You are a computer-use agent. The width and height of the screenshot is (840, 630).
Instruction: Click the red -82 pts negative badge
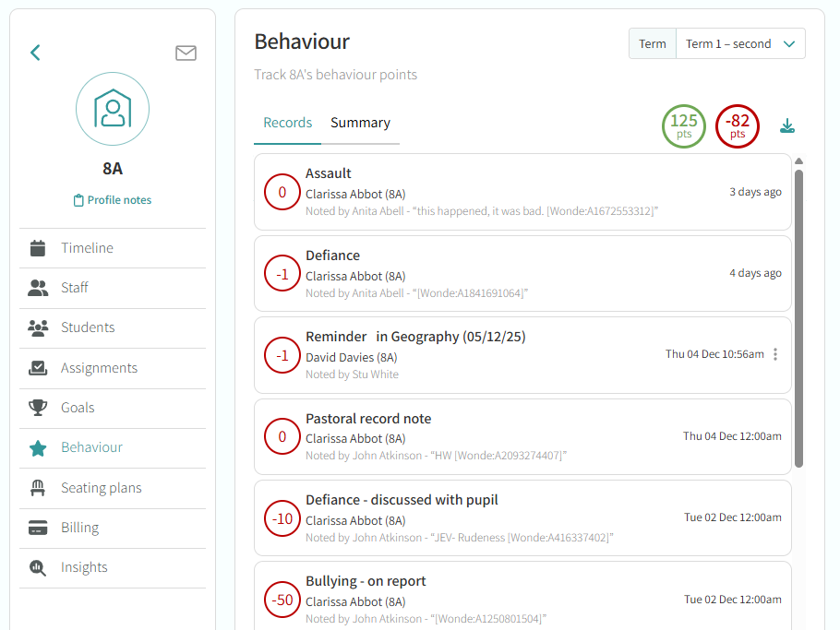point(738,126)
